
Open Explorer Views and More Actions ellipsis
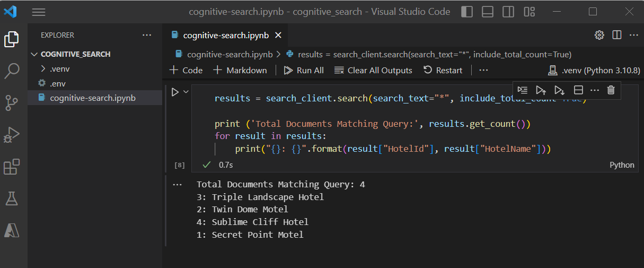(x=147, y=35)
